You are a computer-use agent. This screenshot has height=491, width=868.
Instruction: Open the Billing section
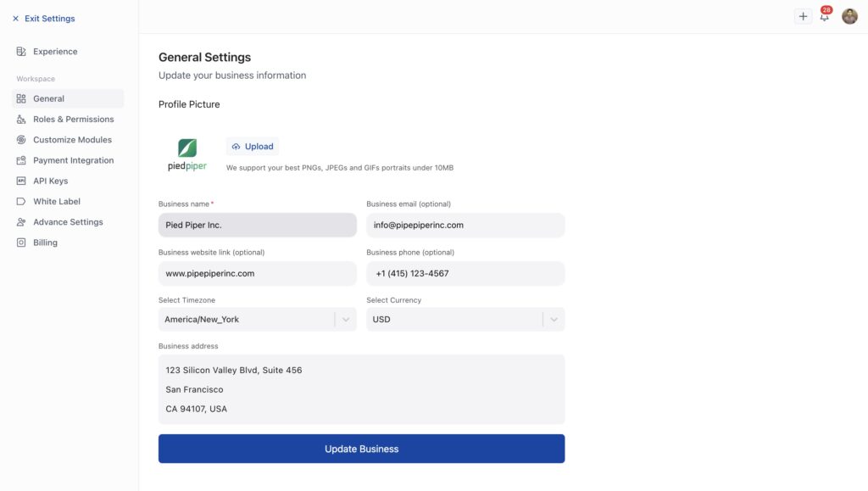coord(45,243)
